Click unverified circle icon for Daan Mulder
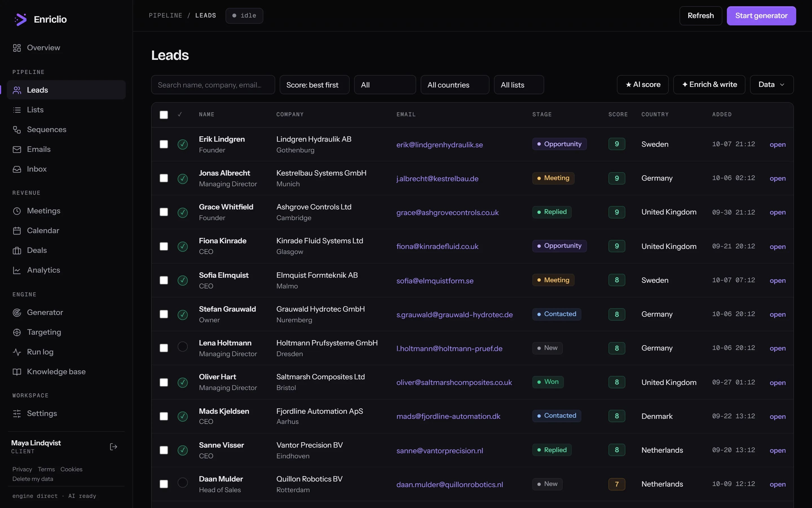 (x=182, y=483)
